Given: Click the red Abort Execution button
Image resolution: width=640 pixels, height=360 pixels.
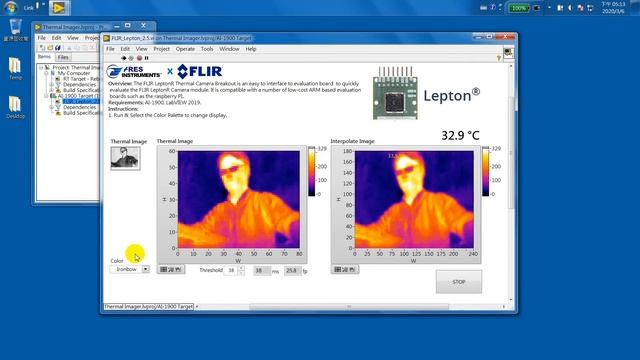Looking at the screenshot, I should (x=139, y=58).
